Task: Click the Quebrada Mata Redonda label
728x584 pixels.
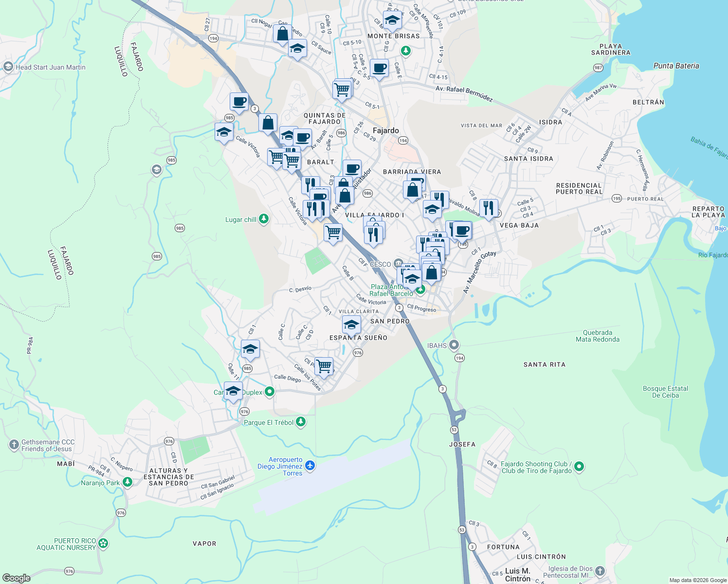Action: [598, 336]
